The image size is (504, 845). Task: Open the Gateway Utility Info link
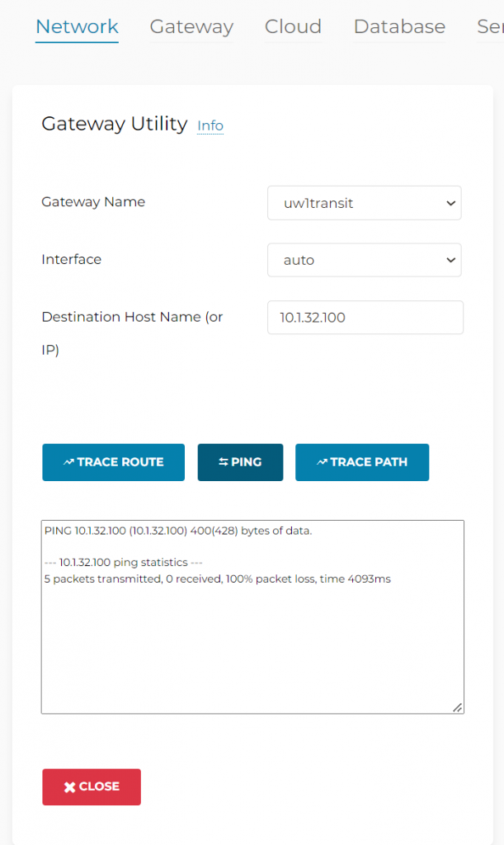pyautogui.click(x=210, y=125)
